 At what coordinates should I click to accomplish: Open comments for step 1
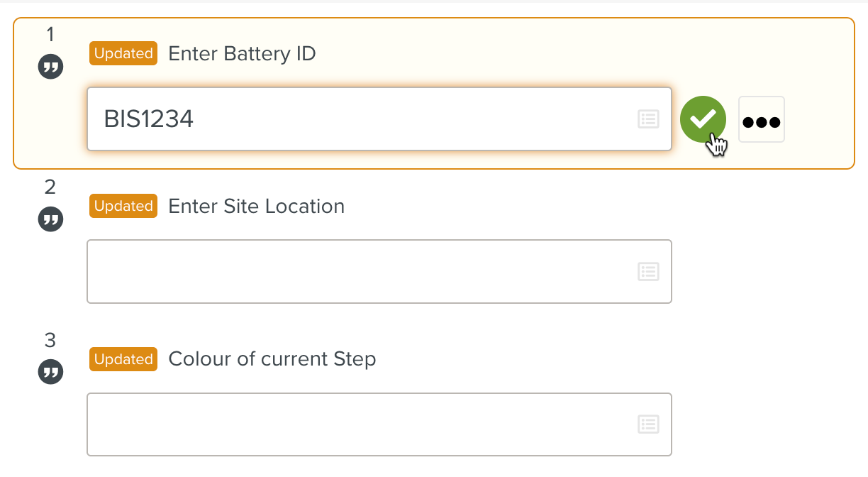(x=50, y=67)
